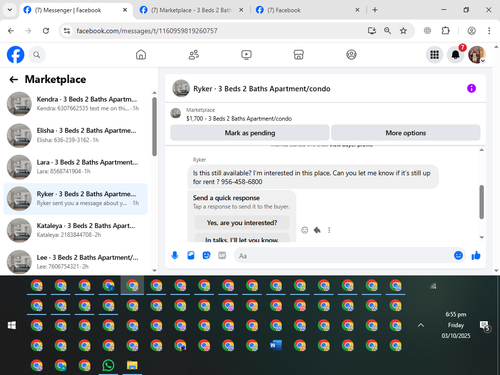Open the Video (Watch) icon

coord(246,55)
